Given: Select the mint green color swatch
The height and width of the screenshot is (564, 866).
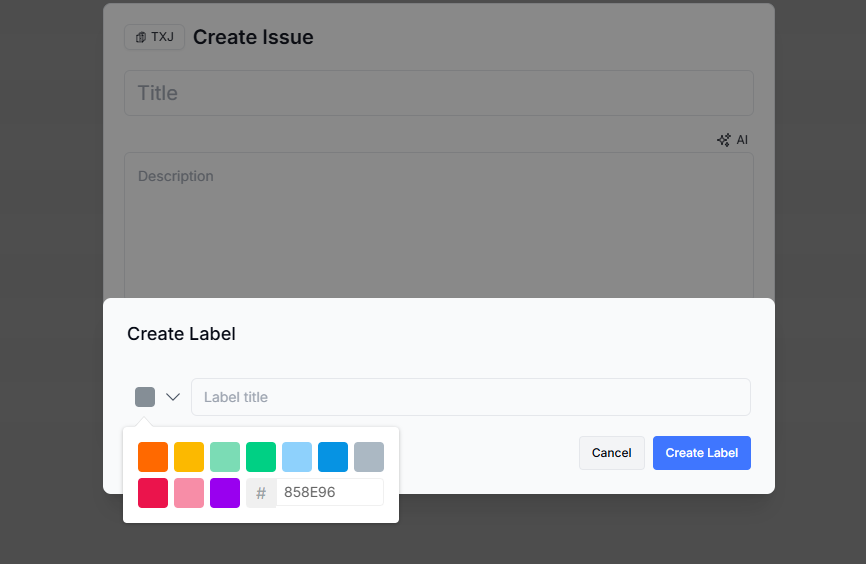Looking at the screenshot, I should [x=225, y=457].
